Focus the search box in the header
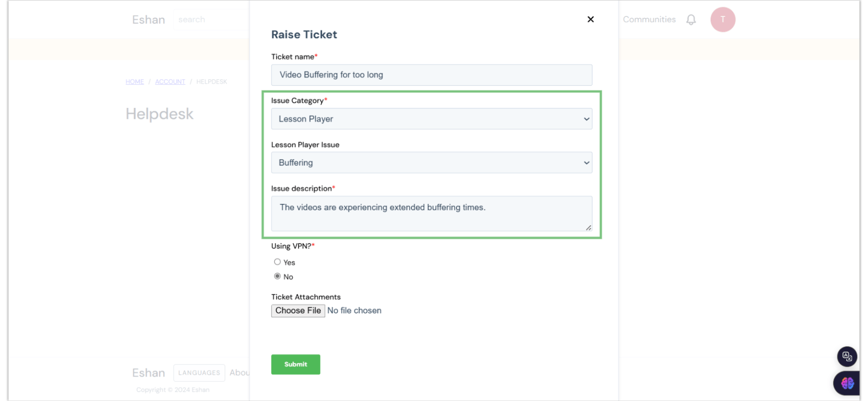This screenshot has height=401, width=868. [210, 20]
